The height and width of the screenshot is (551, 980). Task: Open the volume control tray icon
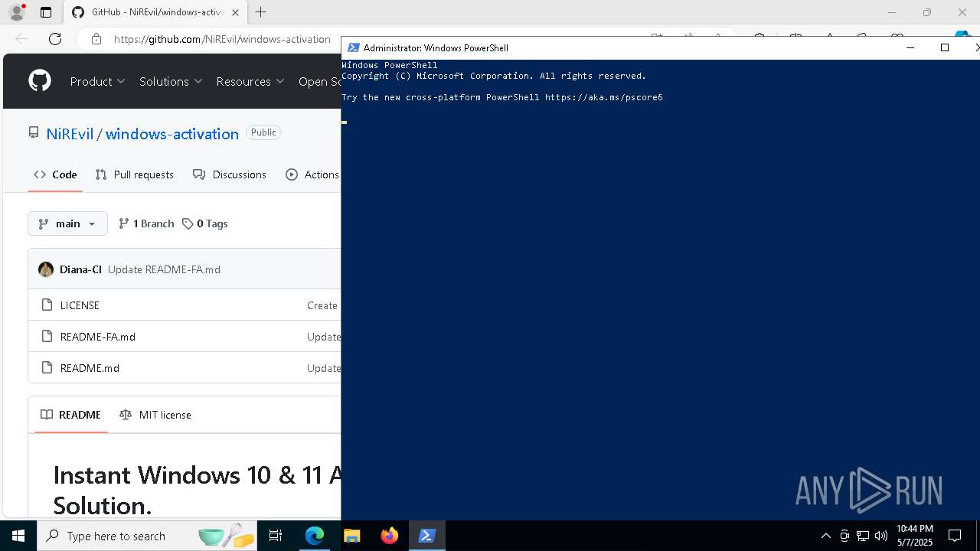click(881, 536)
